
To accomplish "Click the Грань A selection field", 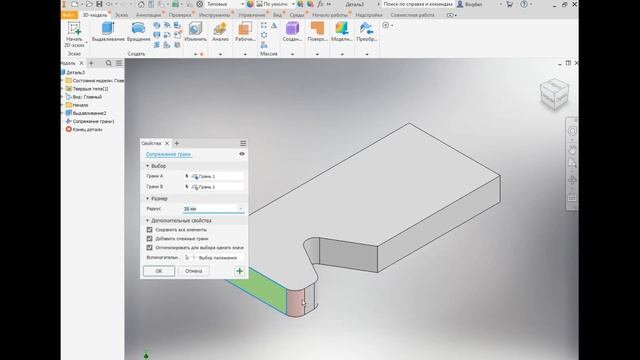I will coord(213,176).
